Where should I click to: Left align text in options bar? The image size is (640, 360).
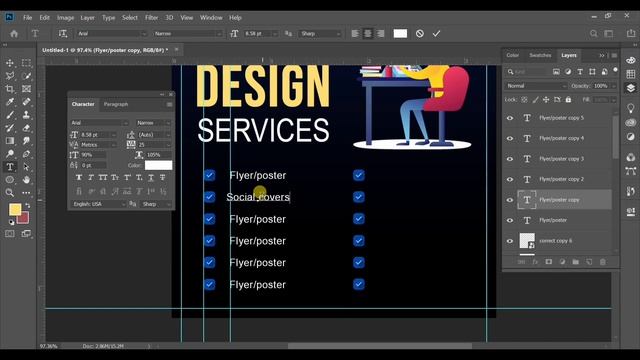tap(355, 34)
